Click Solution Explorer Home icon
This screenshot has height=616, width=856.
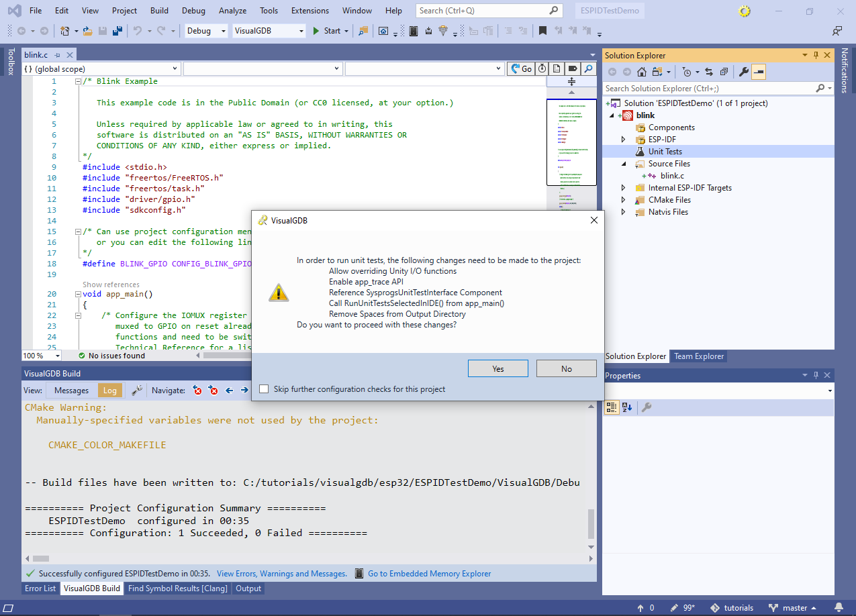(642, 72)
